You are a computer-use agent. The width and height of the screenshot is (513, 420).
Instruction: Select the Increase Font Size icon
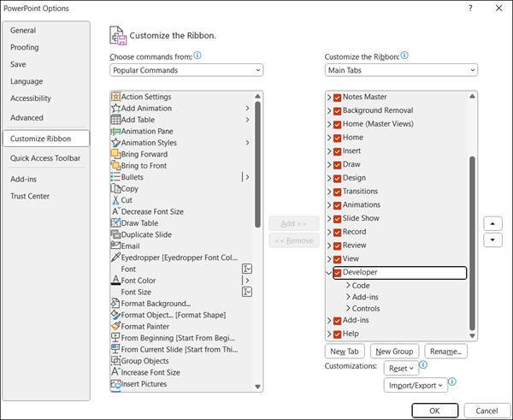tap(115, 372)
